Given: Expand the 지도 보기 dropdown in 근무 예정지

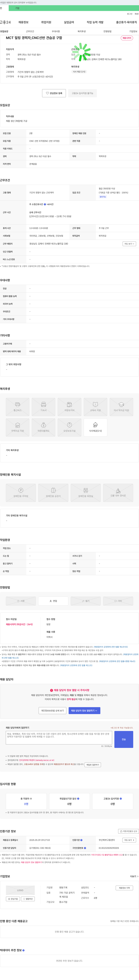Looking at the screenshot, I should click(129, 244).
